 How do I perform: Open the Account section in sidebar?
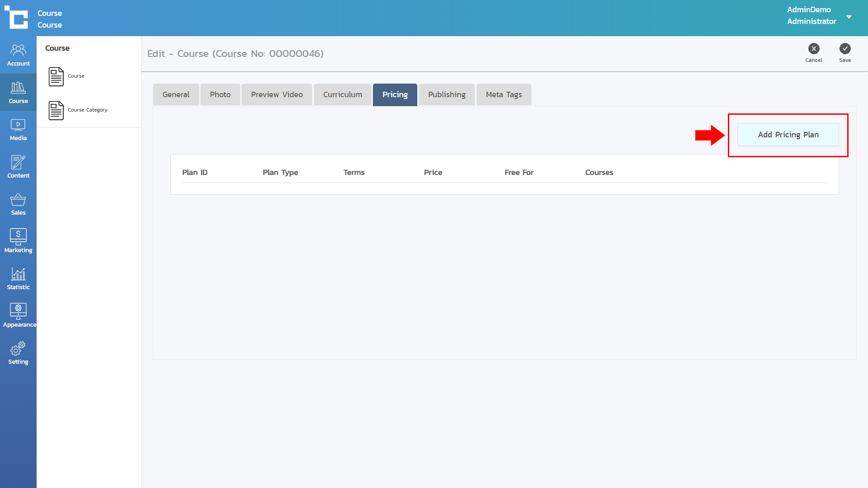(x=18, y=55)
